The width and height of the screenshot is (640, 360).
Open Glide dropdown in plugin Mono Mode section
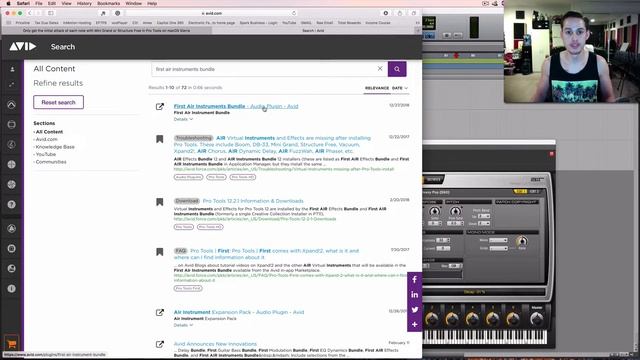point(498,248)
